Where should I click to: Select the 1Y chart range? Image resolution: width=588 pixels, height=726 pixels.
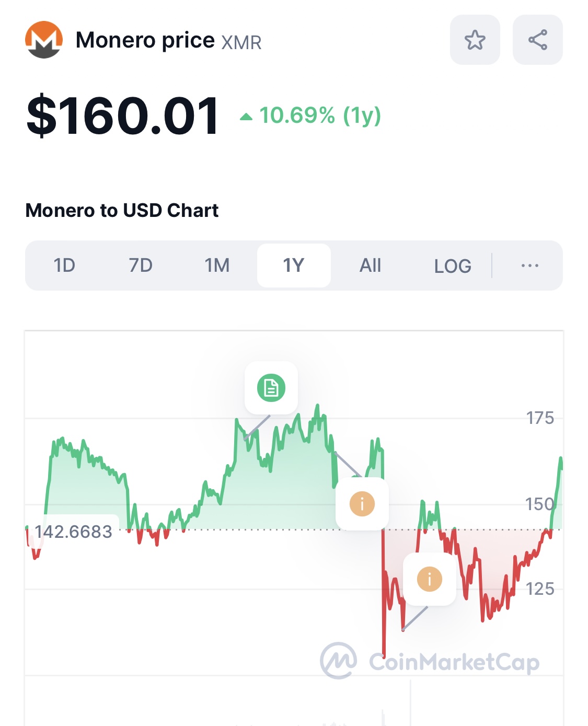294,266
